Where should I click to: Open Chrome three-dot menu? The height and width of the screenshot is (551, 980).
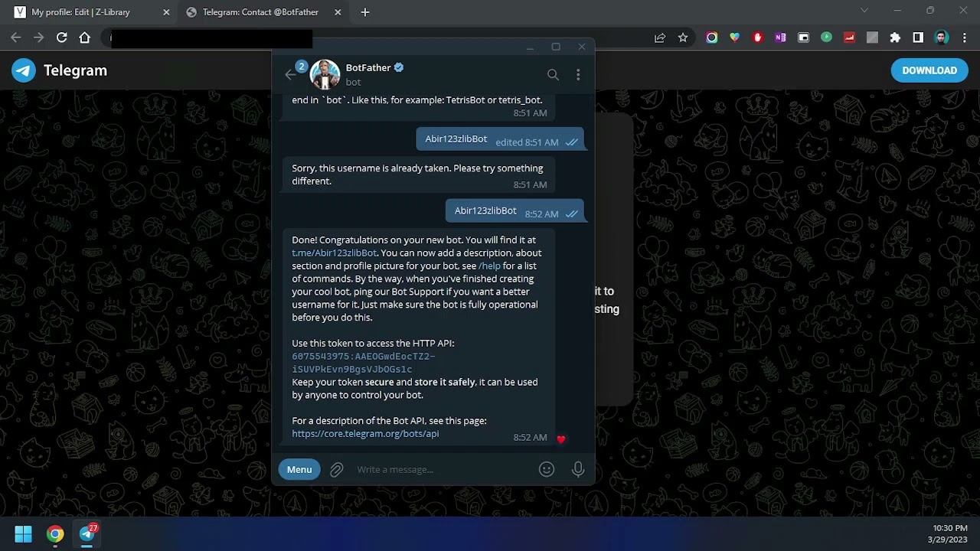point(964,37)
